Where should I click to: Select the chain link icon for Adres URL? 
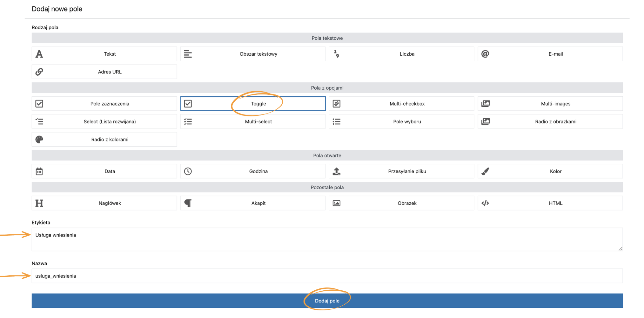tap(39, 72)
